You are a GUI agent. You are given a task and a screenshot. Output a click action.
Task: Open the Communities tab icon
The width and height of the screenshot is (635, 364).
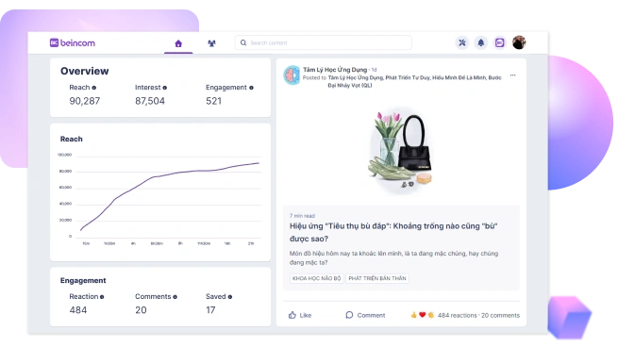click(x=211, y=43)
